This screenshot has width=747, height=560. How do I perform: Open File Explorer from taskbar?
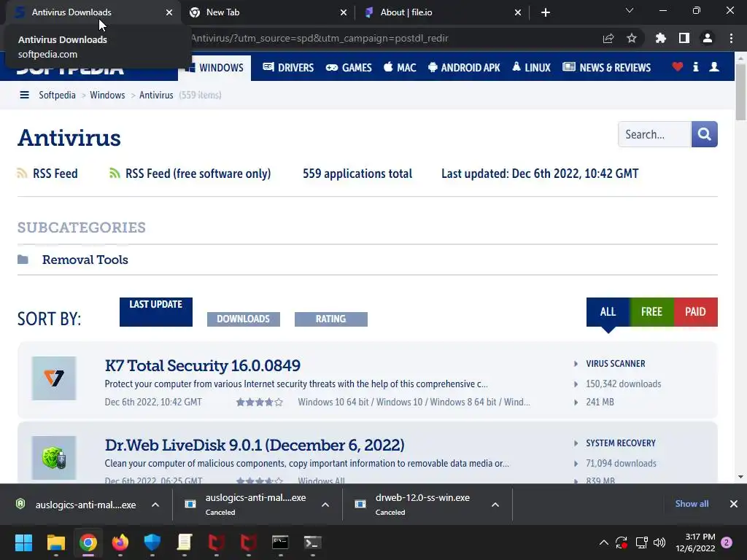(55, 542)
